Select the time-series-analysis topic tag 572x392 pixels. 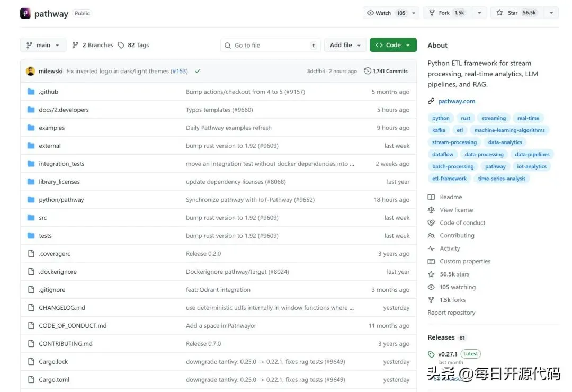502,179
